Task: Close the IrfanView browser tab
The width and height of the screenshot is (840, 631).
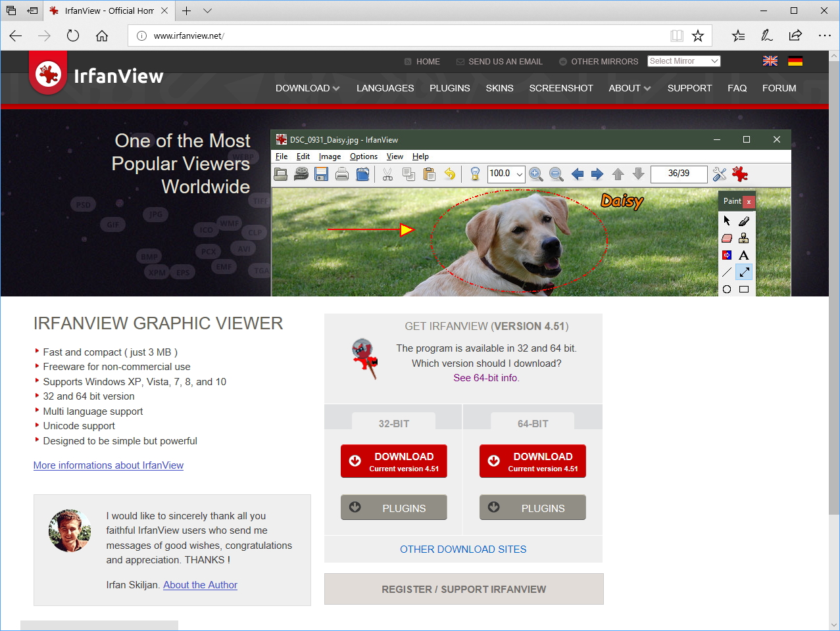Action: pyautogui.click(x=164, y=11)
